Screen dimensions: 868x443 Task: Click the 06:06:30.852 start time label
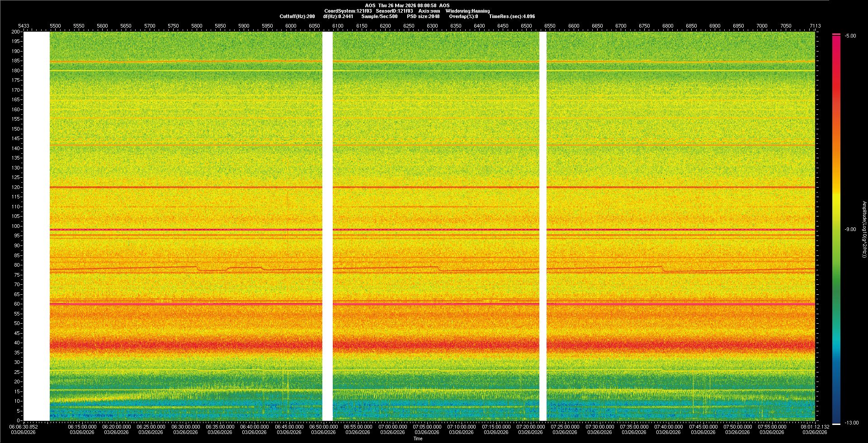24,426
